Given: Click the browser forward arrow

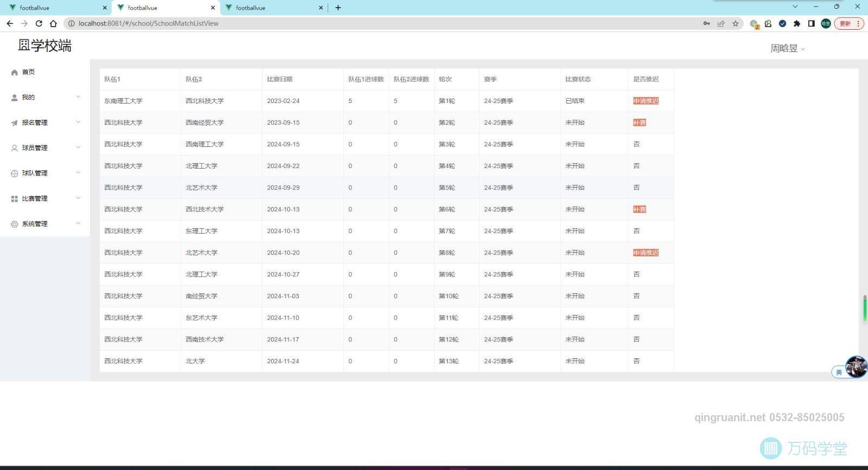Looking at the screenshot, I should point(24,23).
